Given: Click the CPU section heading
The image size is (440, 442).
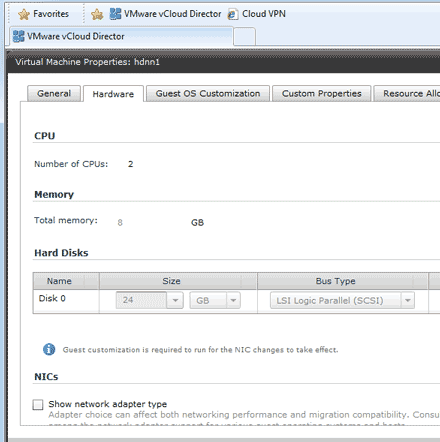Looking at the screenshot, I should coord(45,136).
